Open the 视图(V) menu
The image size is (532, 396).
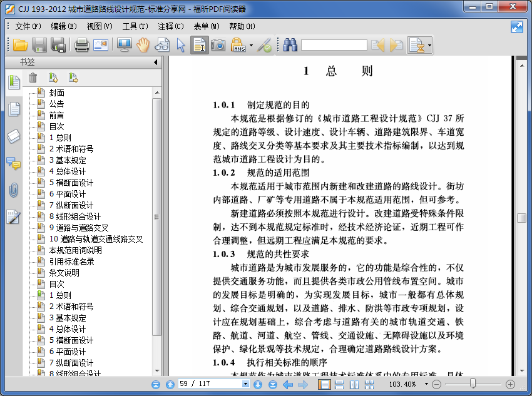tap(99, 26)
